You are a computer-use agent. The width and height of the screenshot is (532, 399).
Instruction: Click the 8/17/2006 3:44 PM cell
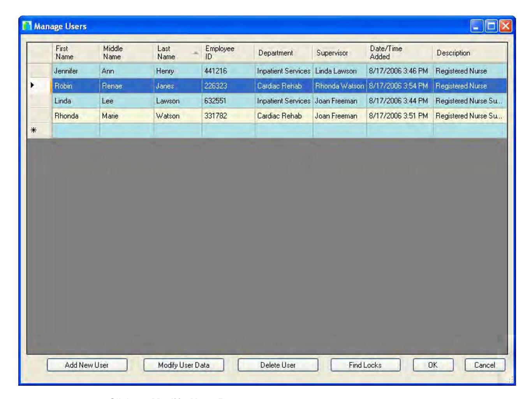(400, 101)
